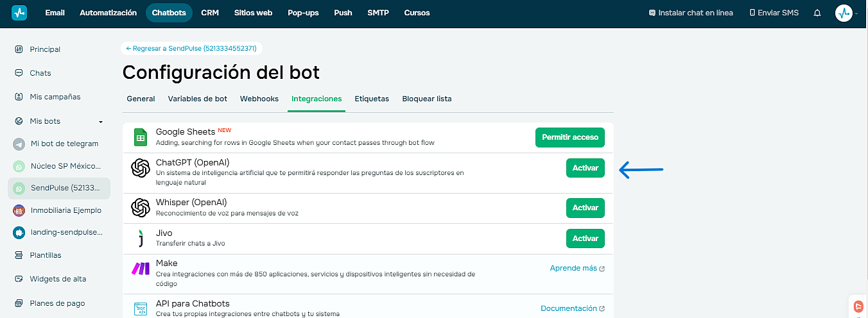Image resolution: width=868 pixels, height=318 pixels.
Task: Open the Chatbots top menu
Action: [x=169, y=13]
